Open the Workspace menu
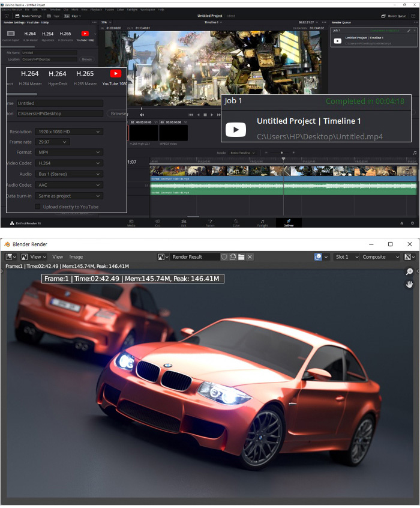 [148, 10]
